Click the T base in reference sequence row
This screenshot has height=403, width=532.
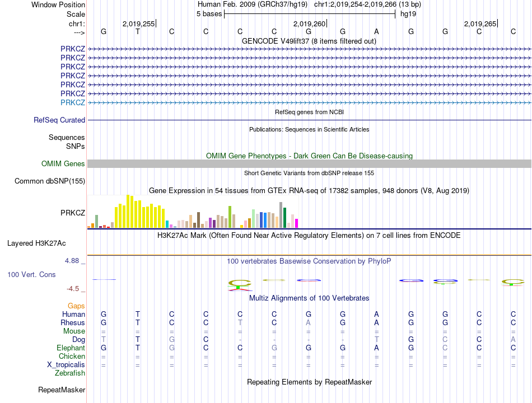137,31
